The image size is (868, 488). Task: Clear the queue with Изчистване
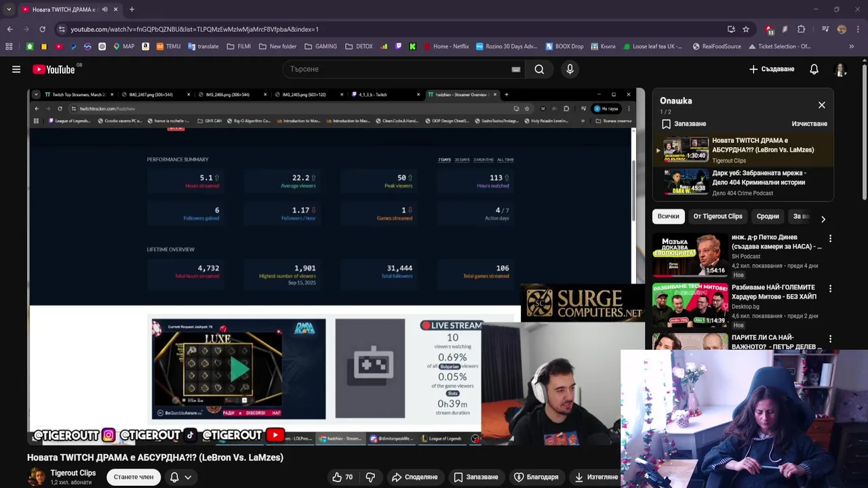tap(809, 124)
